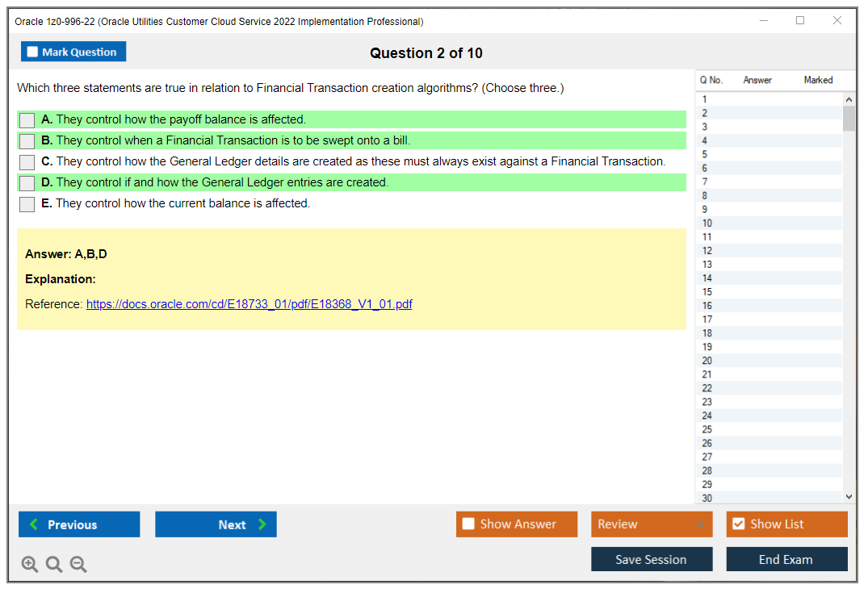Click the End Exam button
This screenshot has width=868, height=593.
pos(786,558)
